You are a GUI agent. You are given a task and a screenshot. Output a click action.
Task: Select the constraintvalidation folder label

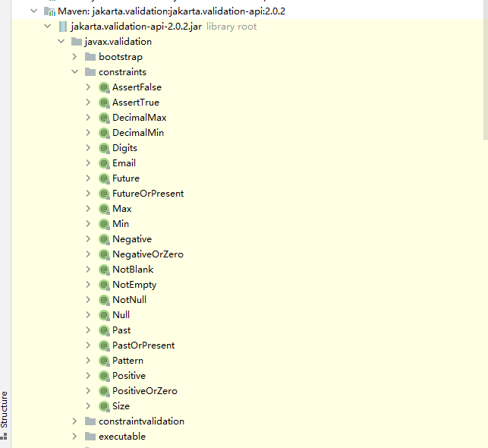pyautogui.click(x=142, y=421)
